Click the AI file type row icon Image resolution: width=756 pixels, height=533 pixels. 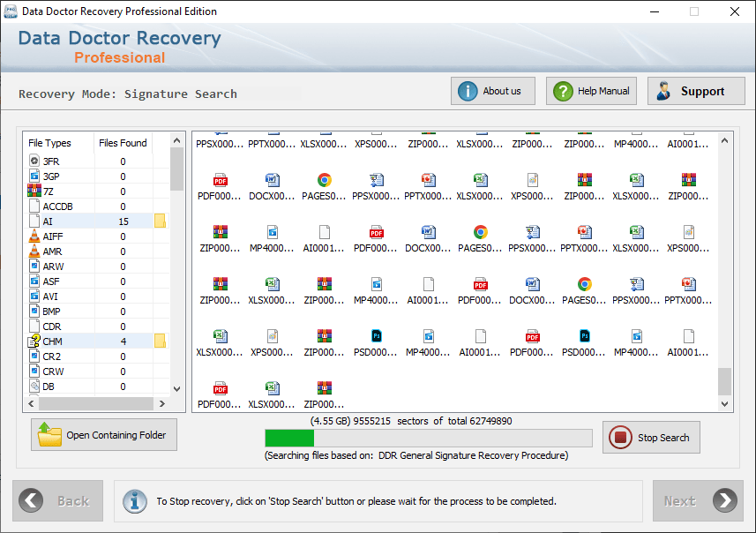point(34,221)
